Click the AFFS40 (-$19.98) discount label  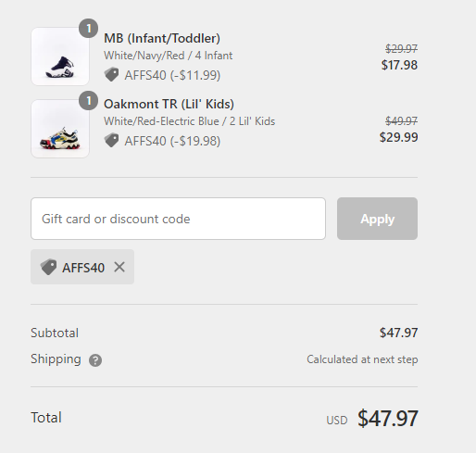pos(172,141)
